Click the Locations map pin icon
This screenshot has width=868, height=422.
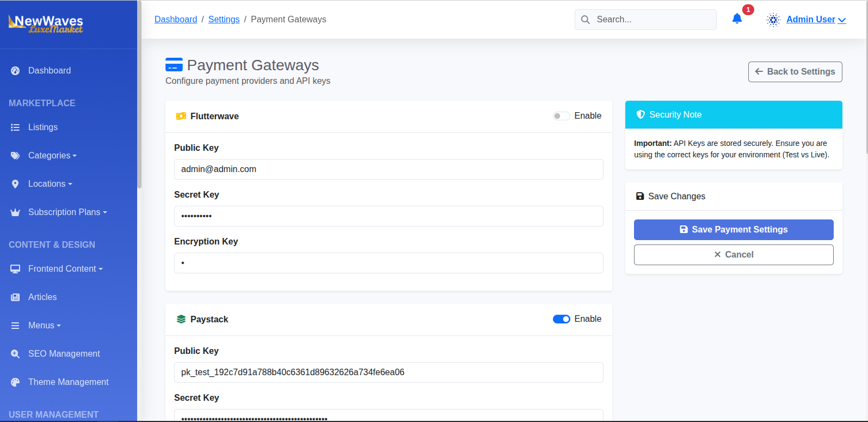point(15,184)
